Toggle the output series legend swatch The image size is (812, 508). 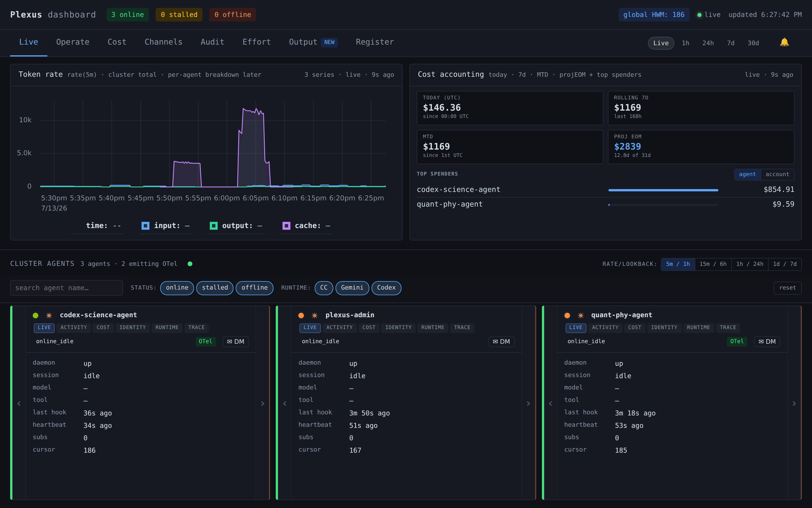213,225
